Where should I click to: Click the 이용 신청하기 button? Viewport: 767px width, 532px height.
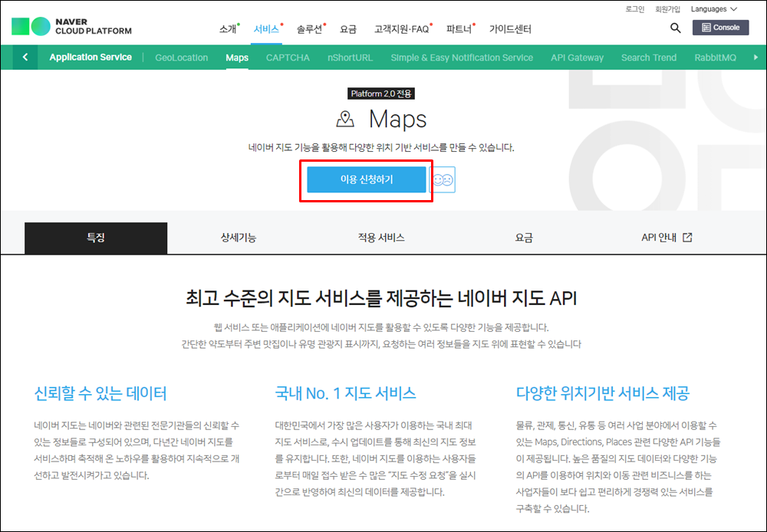[x=367, y=180]
